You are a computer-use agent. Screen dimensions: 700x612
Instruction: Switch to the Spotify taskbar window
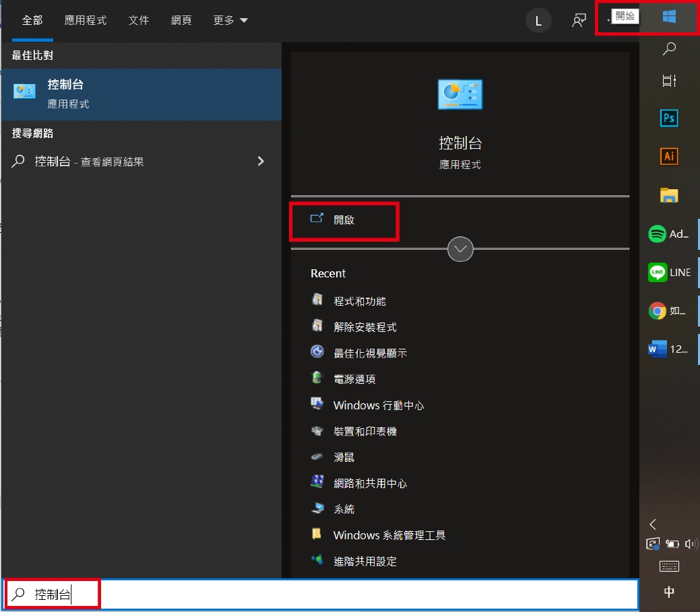click(x=669, y=234)
